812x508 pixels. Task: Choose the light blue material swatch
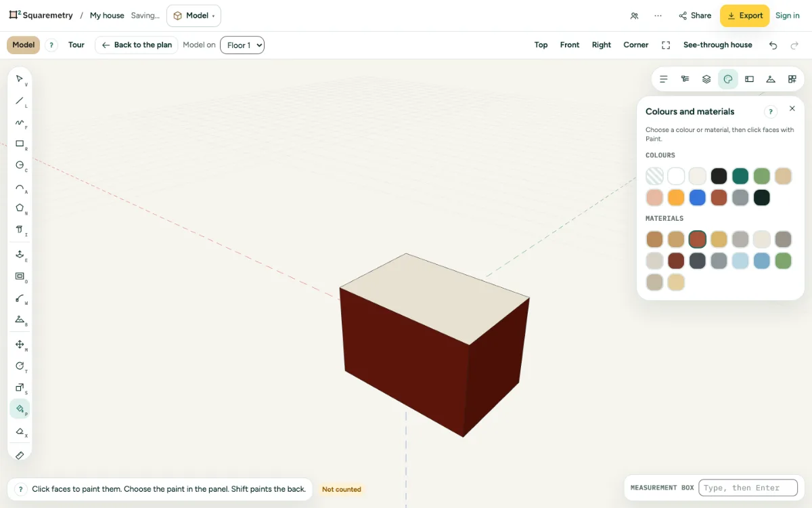pos(740,261)
